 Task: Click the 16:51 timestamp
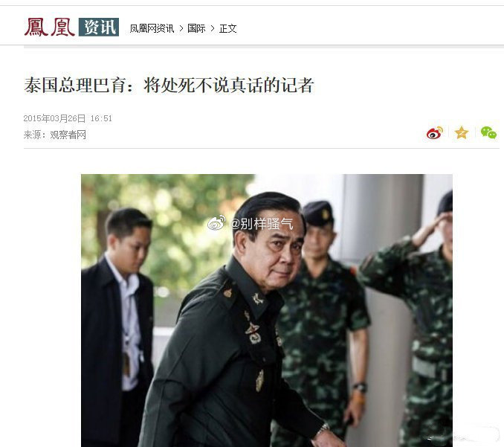click(x=101, y=118)
